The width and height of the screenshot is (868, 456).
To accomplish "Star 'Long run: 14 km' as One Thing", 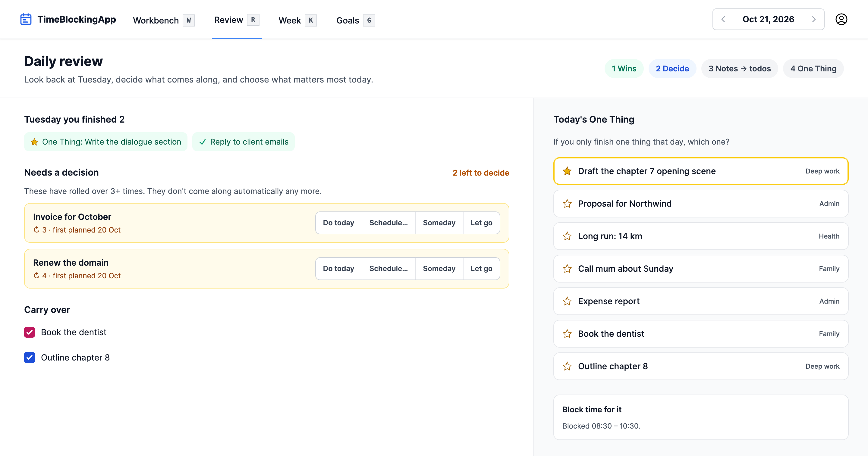I will (x=567, y=236).
